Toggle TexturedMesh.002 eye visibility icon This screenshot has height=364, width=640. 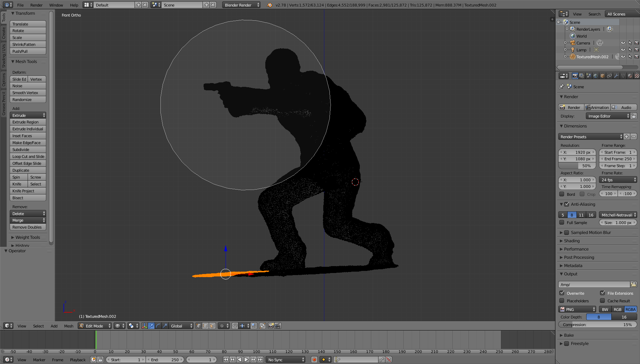point(623,57)
